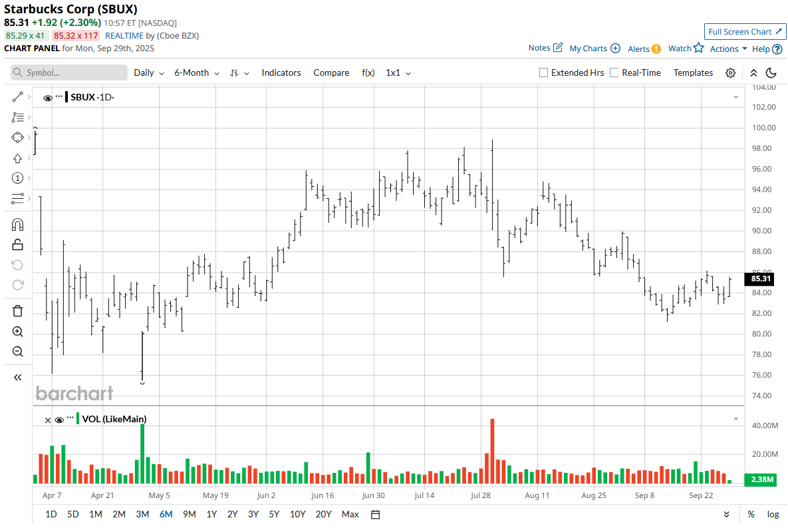The image size is (788, 532).
Task: Click the Alerts warning badge icon
Action: click(x=656, y=49)
